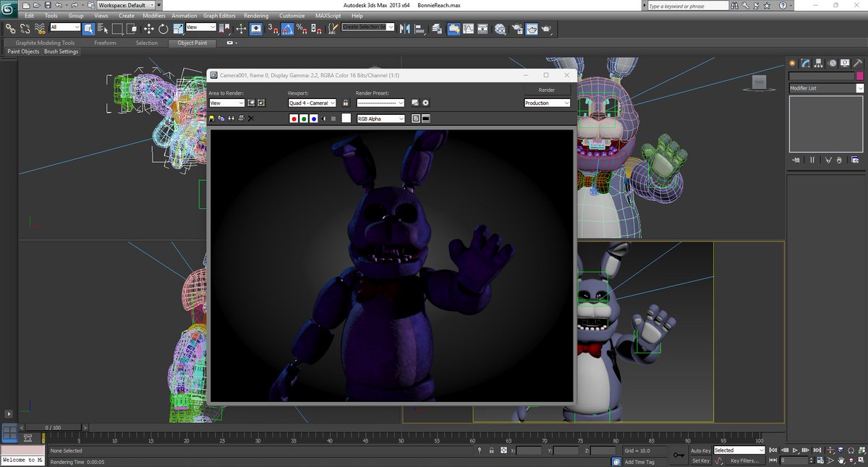Click Add Time Tag
The height and width of the screenshot is (467, 868).
pyautogui.click(x=639, y=461)
